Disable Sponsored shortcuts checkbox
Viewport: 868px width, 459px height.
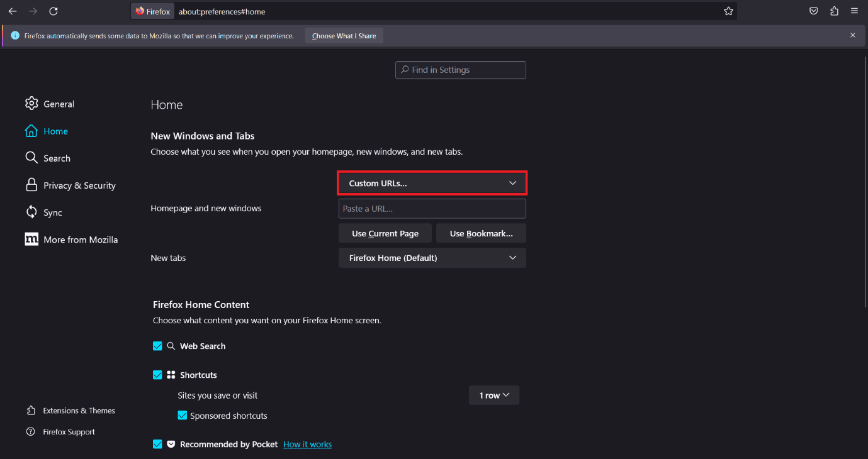pos(183,416)
